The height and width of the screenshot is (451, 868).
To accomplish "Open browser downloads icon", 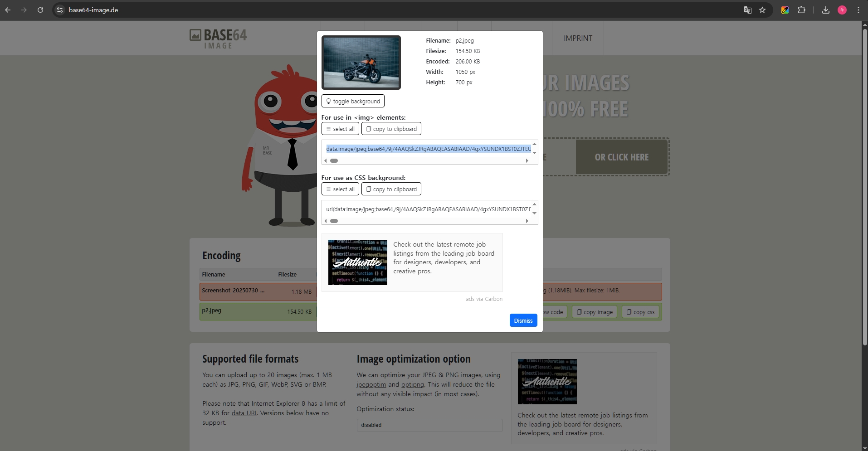I will (826, 10).
